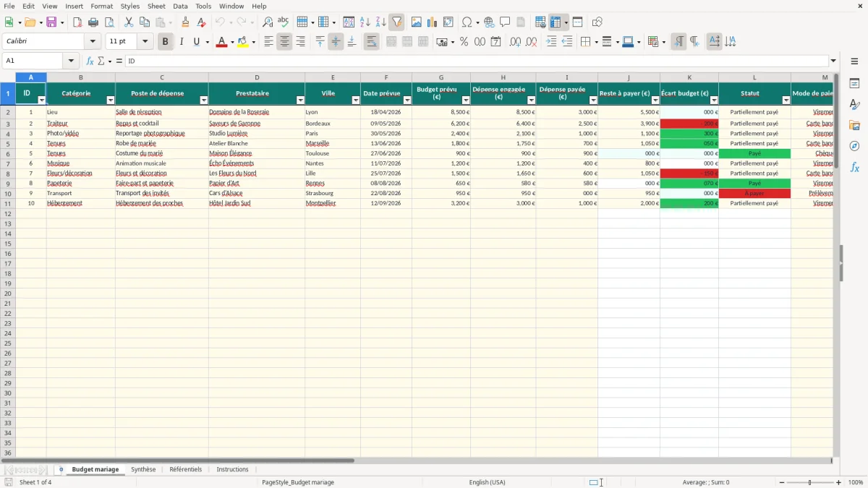Open the font size dropdown
868x488 pixels.
145,42
